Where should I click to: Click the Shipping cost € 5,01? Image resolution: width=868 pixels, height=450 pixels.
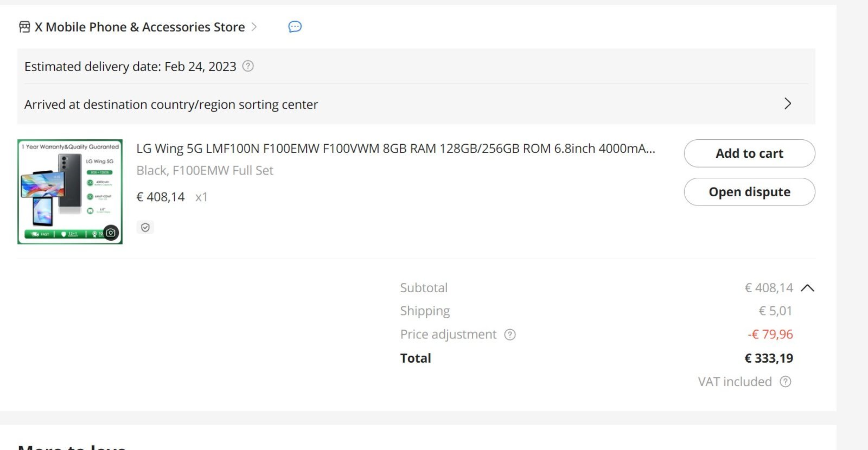pos(775,311)
